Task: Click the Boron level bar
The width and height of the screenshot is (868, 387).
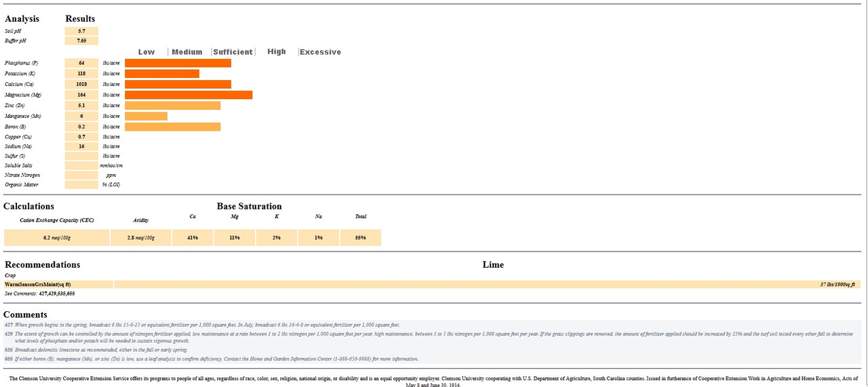Action: click(x=173, y=127)
